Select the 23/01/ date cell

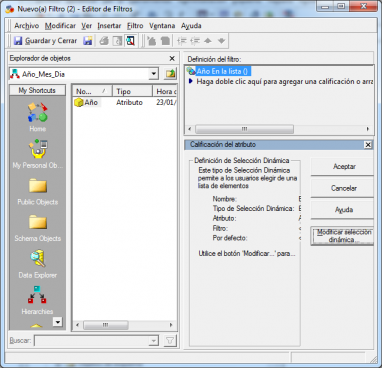pos(166,102)
